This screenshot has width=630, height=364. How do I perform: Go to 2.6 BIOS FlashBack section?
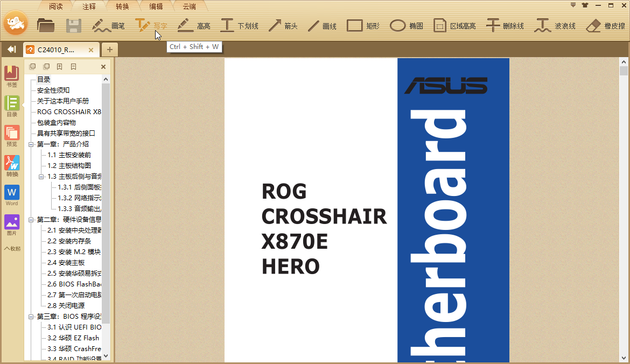pyautogui.click(x=74, y=284)
